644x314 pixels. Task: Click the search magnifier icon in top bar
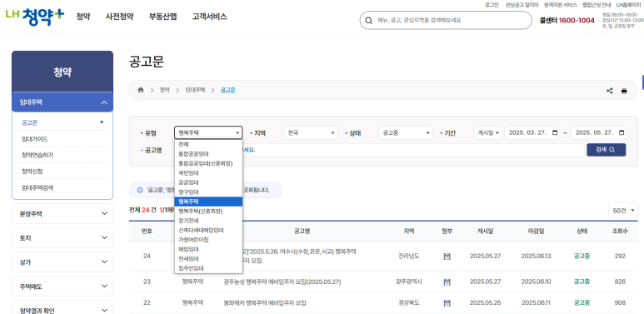point(369,20)
